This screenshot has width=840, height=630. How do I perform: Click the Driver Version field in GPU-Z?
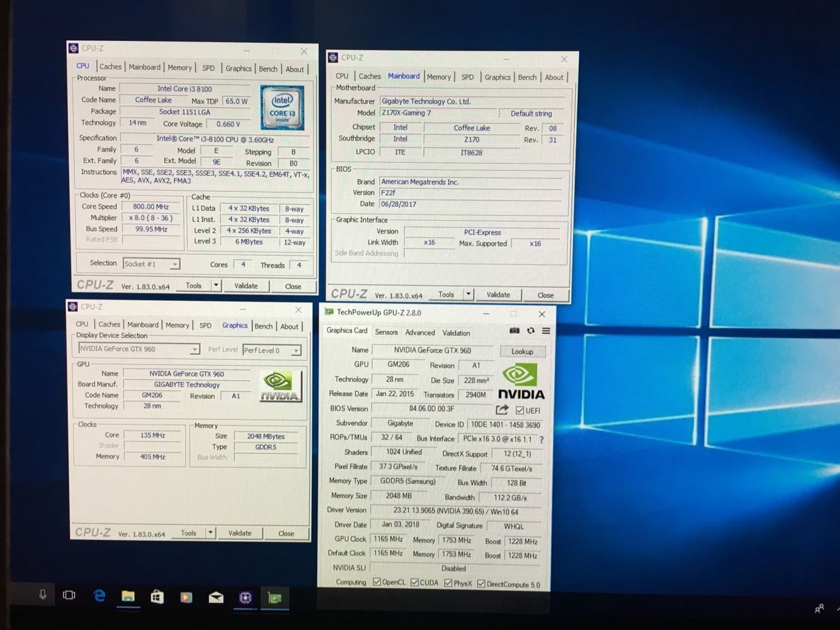[456, 511]
